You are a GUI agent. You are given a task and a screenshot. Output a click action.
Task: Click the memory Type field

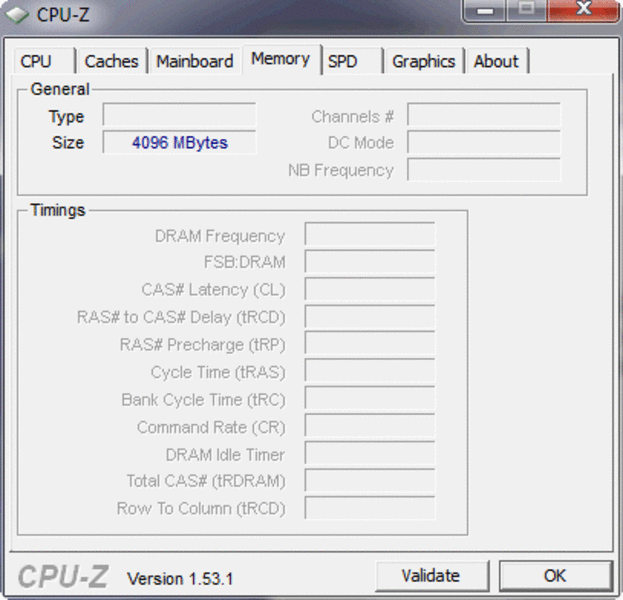[179, 115]
